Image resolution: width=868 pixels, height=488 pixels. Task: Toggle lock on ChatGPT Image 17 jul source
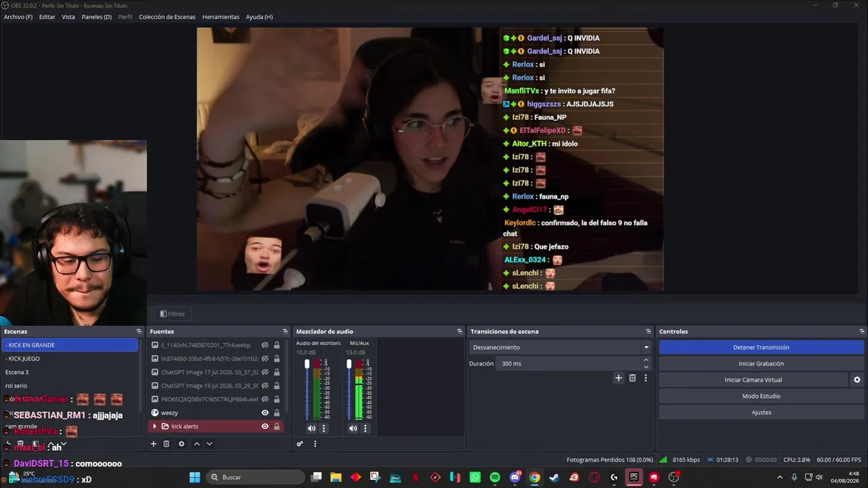pos(277,372)
